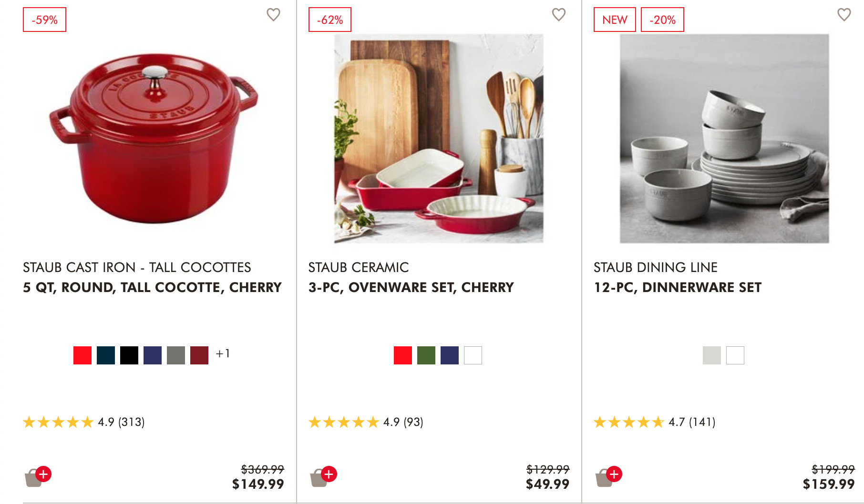
Task: Open the 5 QT Round Tall Cocotte link
Action: (152, 287)
